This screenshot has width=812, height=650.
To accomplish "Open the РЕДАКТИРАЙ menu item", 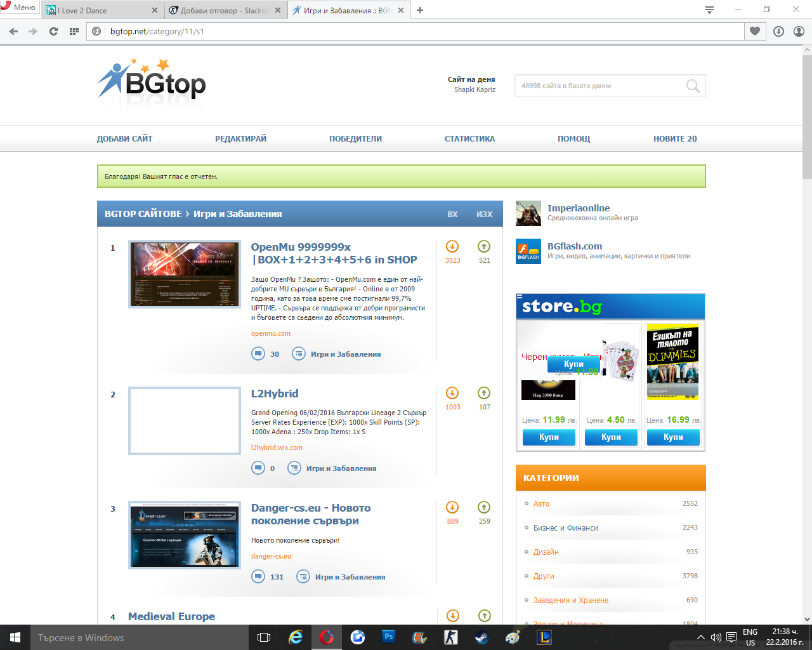I will tap(240, 138).
